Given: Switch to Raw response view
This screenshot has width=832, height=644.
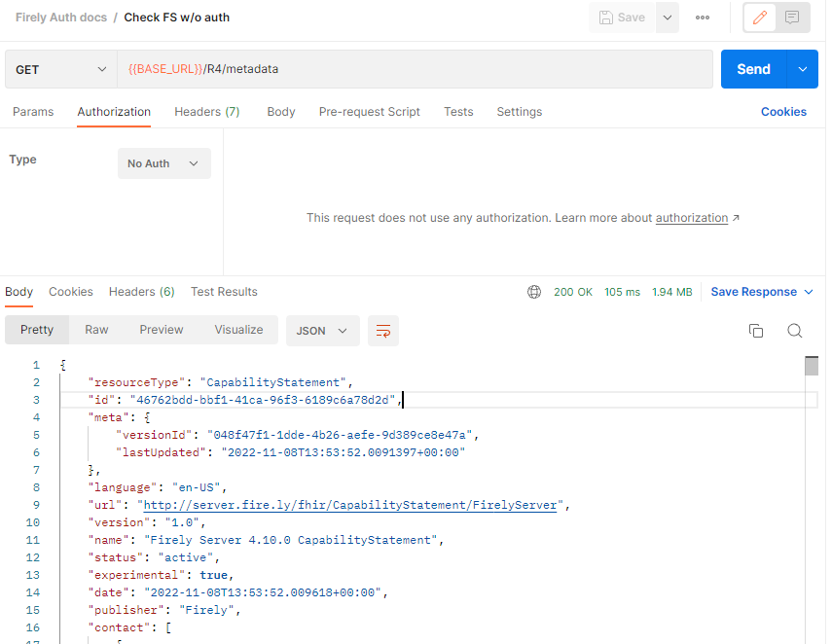Looking at the screenshot, I should [96, 330].
